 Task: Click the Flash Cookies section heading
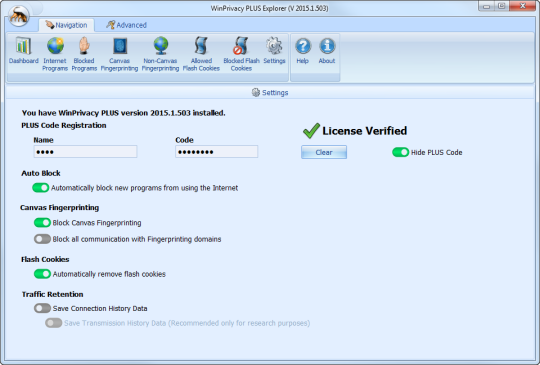(x=45, y=259)
